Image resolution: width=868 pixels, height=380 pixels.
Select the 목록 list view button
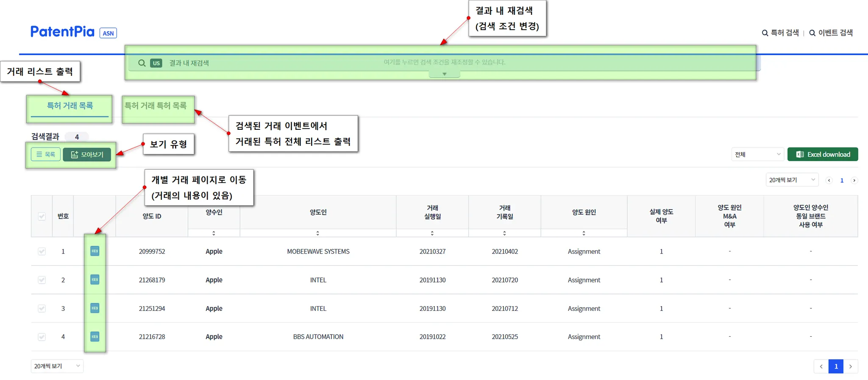pyautogui.click(x=46, y=154)
